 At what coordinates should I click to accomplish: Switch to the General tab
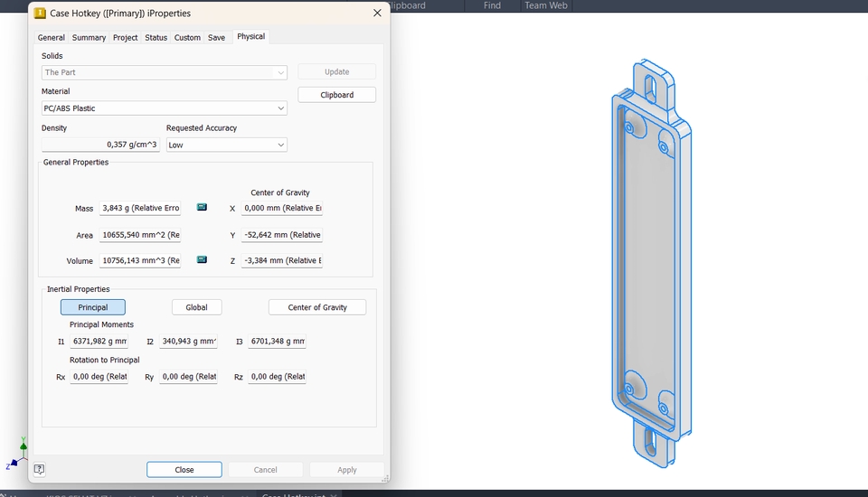pos(51,38)
